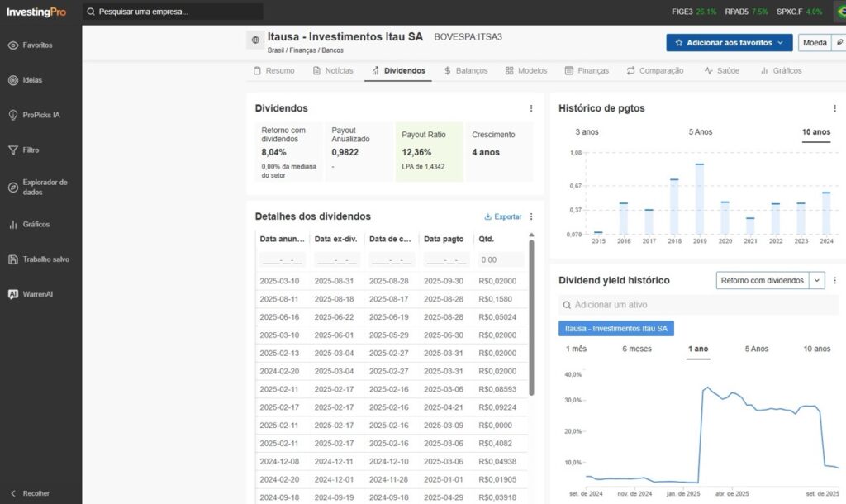This screenshot has height=504, width=846.
Task: Click the R$0,1580 amount cell
Action: pyautogui.click(x=496, y=299)
